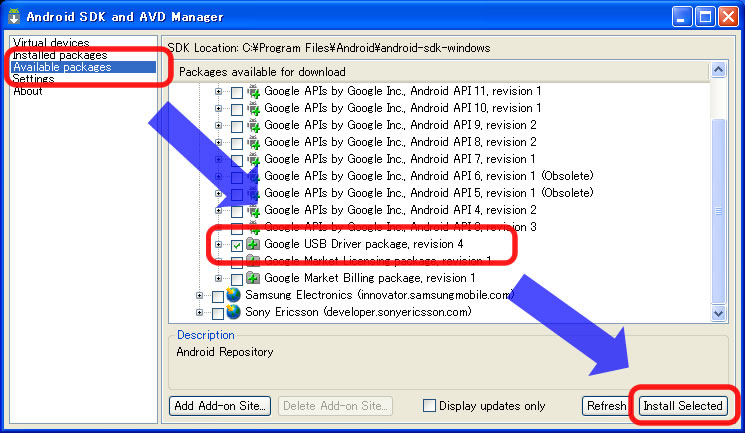
Task: Expand Google Market Billing package node
Action: pos(218,279)
